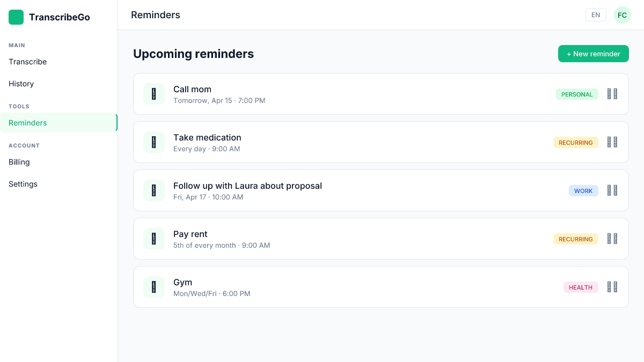Click the PERSONAL tag on Call mom
644x362 pixels.
pos(577,94)
